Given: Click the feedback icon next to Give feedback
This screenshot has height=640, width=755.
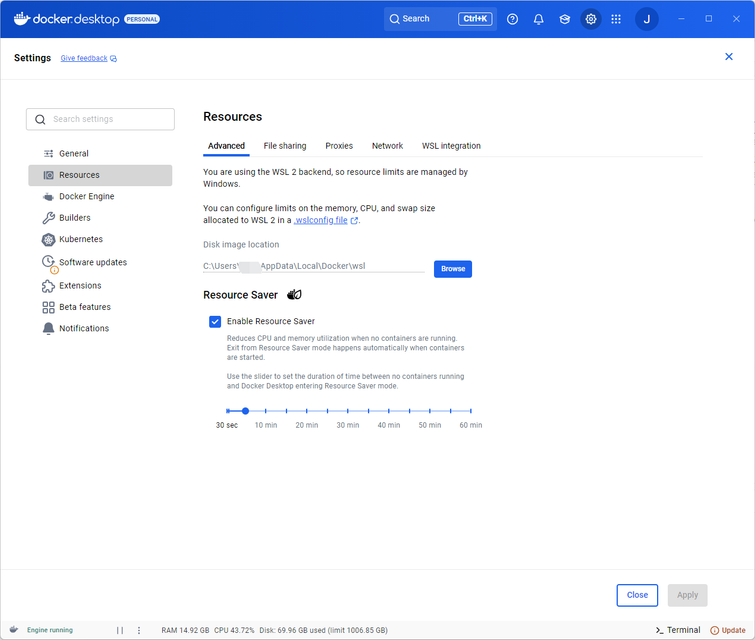Looking at the screenshot, I should 114,59.
